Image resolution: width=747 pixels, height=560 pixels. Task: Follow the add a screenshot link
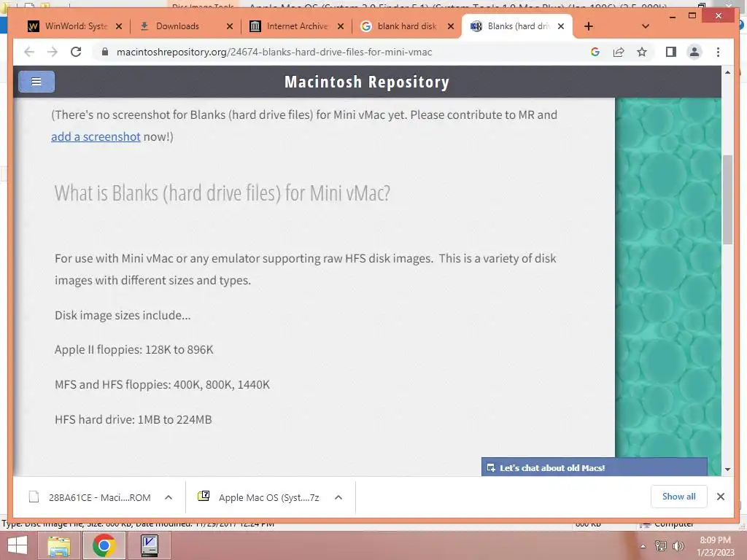click(x=96, y=136)
